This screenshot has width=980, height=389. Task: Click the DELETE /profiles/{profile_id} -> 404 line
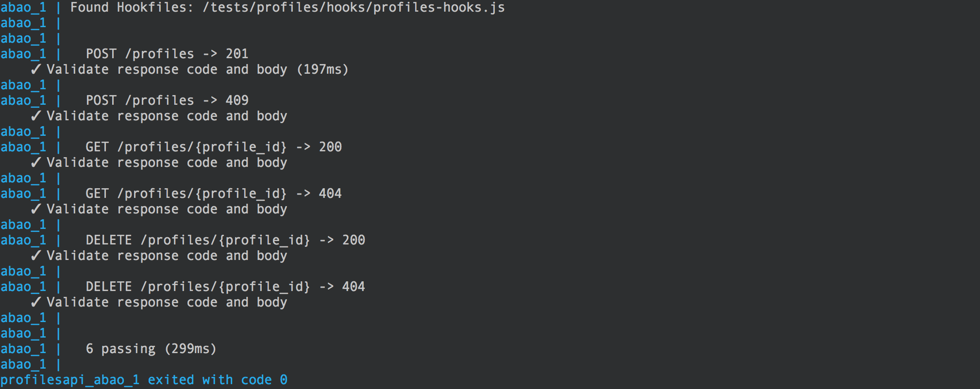225,287
